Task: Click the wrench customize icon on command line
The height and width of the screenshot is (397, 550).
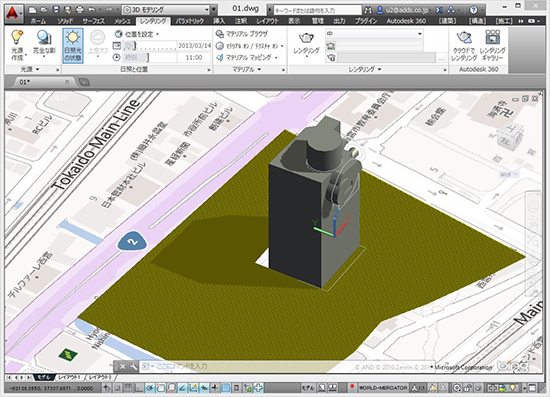Action: 134,366
